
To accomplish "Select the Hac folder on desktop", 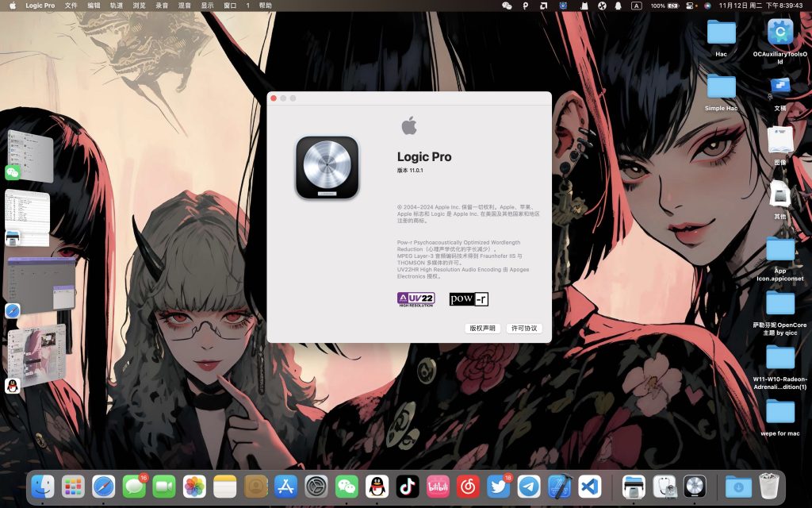I will coord(722,38).
